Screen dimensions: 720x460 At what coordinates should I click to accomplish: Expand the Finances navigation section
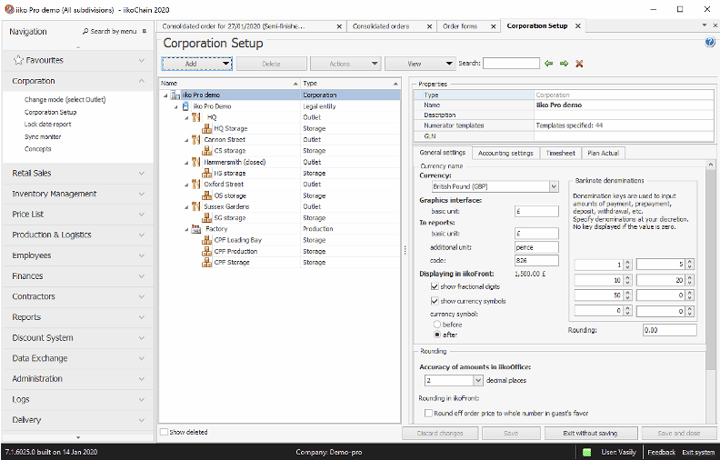pos(141,276)
